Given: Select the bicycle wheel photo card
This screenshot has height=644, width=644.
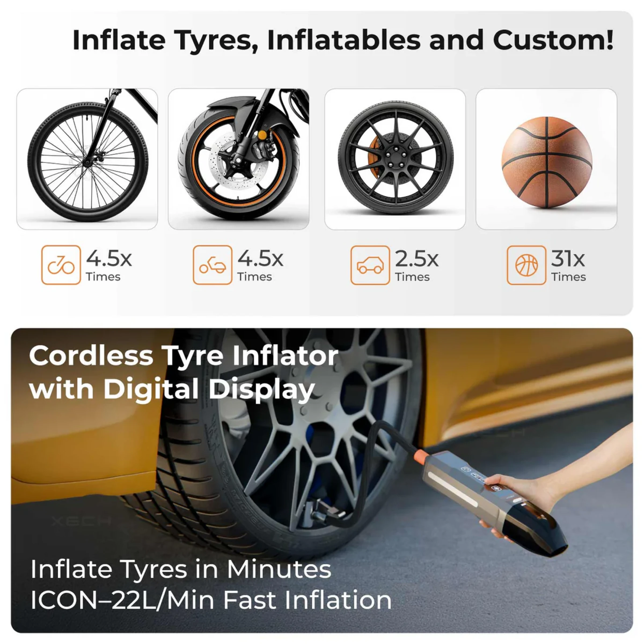Looking at the screenshot, I should [x=87, y=159].
